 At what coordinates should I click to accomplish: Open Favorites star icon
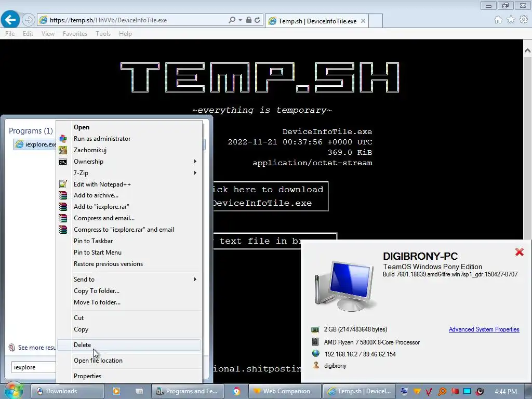tap(511, 20)
